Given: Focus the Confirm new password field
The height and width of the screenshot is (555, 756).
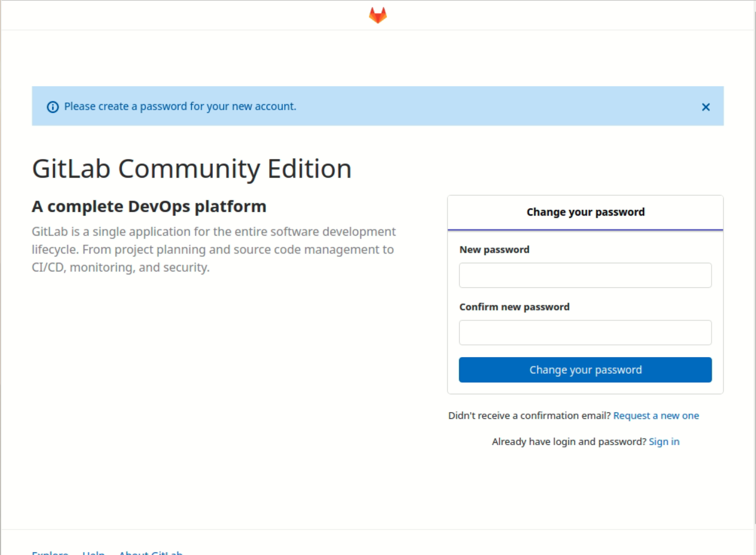Looking at the screenshot, I should (585, 332).
